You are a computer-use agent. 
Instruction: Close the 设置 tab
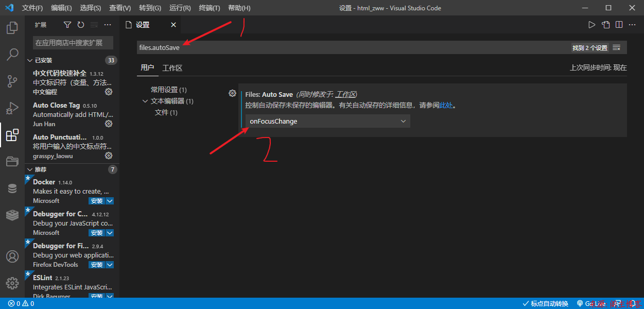(173, 25)
